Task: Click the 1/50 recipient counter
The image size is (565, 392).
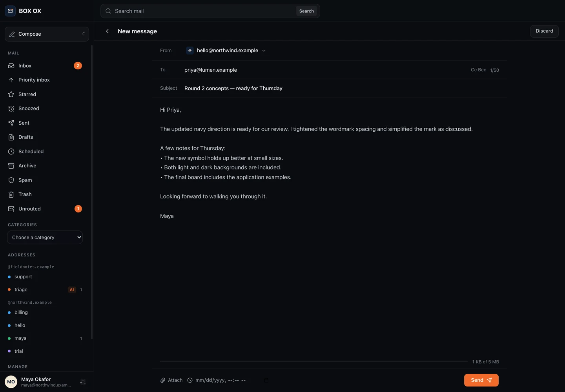Action: point(494,70)
